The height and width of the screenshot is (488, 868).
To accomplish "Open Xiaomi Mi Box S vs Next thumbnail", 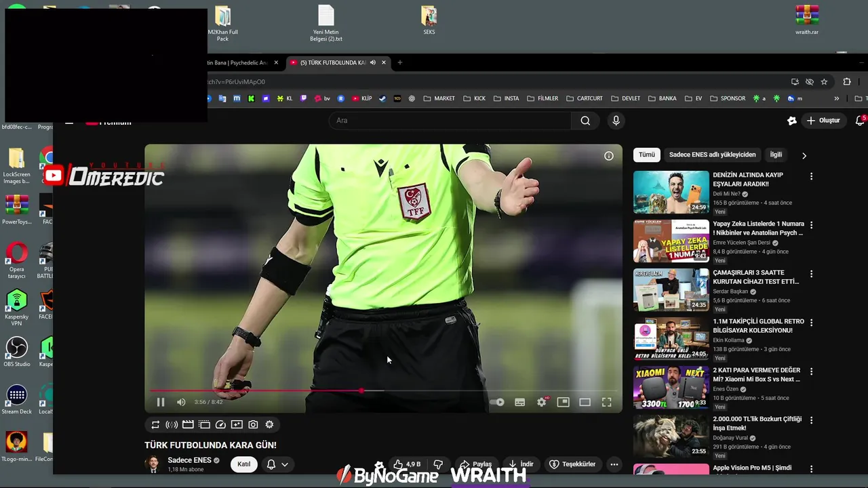I will (x=671, y=388).
